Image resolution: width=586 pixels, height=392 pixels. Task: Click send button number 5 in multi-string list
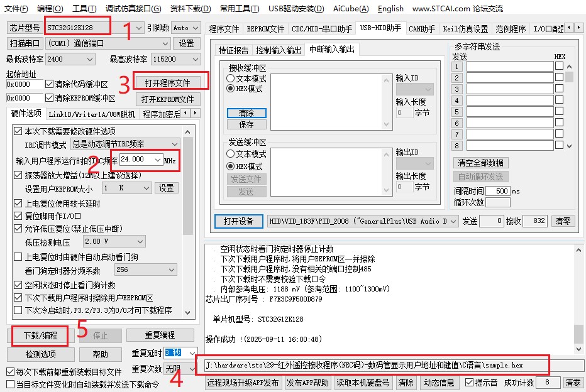coord(457,112)
